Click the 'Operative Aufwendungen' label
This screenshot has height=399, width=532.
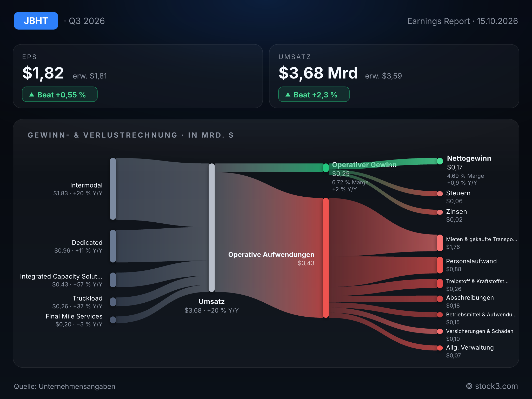tap(271, 255)
